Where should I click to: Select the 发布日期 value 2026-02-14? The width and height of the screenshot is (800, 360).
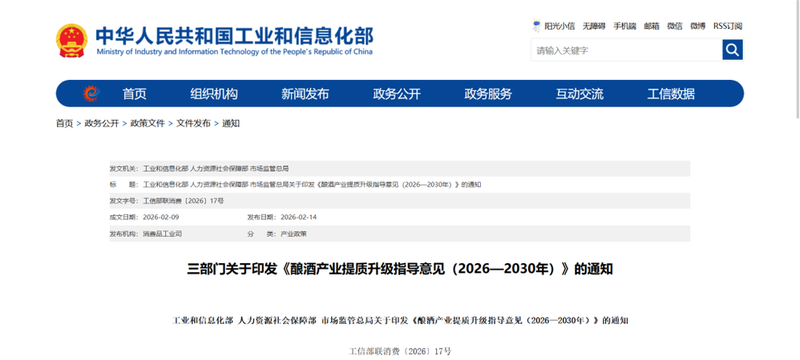[298, 217]
